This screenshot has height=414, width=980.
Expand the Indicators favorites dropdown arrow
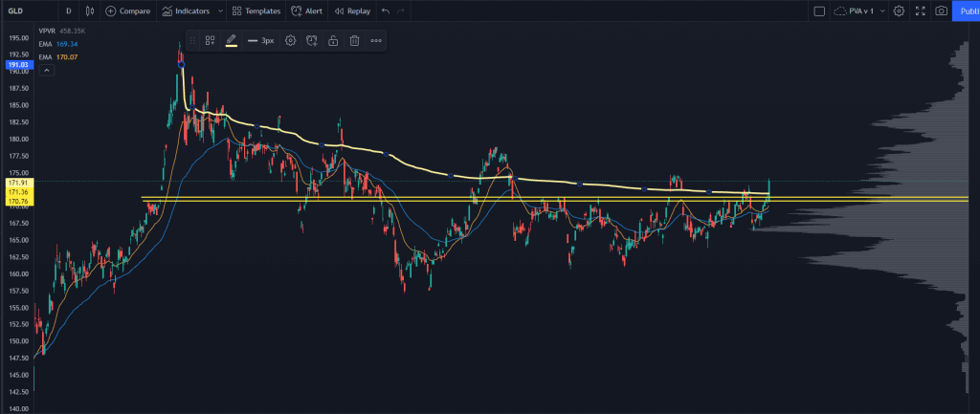point(220,11)
